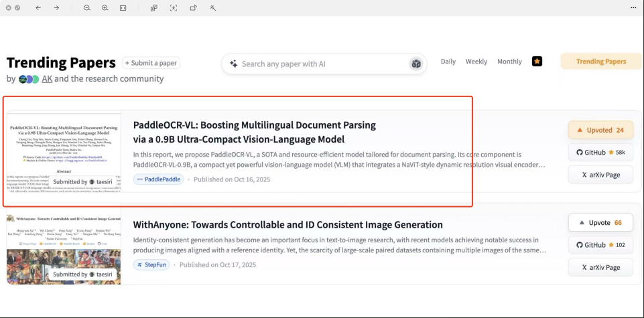Image resolution: width=644 pixels, height=318 pixels.
Task: Click the PaddleOCR-VL abstract description text
Action: (x=339, y=159)
